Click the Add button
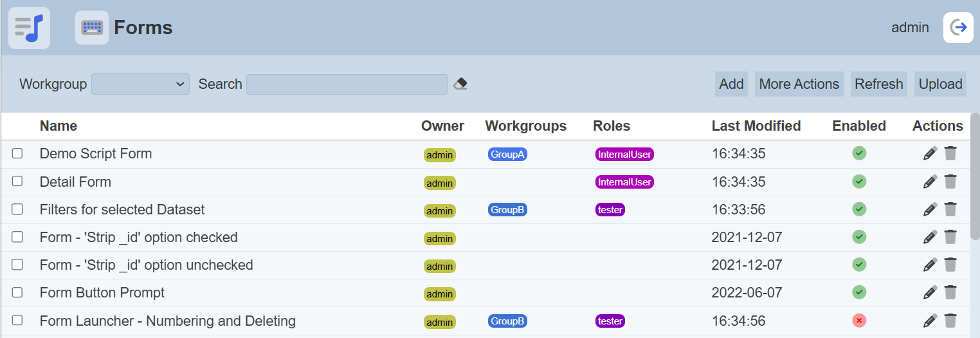980x338 pixels. [731, 84]
